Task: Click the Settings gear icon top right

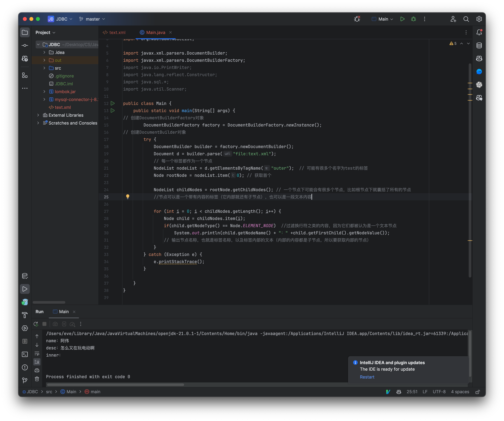Action: click(479, 19)
